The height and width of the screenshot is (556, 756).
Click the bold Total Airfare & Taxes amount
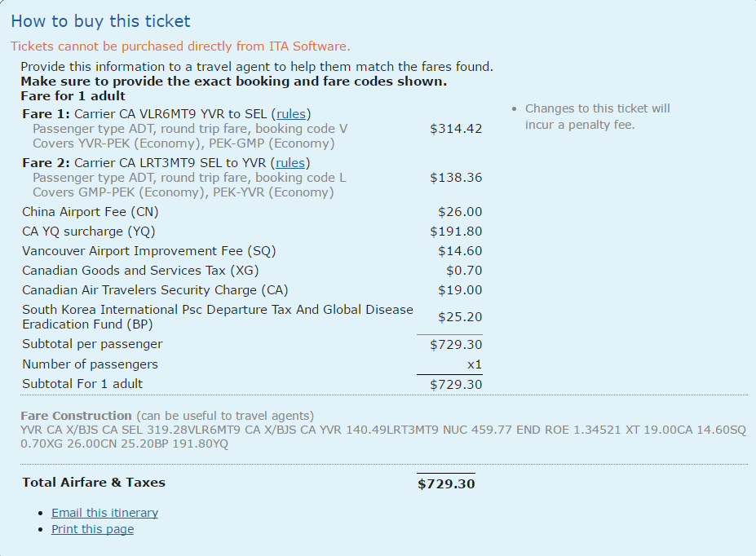click(446, 483)
